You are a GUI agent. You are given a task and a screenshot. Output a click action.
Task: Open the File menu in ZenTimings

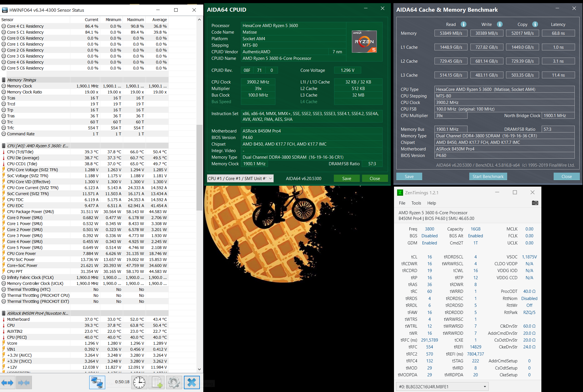tap(402, 203)
